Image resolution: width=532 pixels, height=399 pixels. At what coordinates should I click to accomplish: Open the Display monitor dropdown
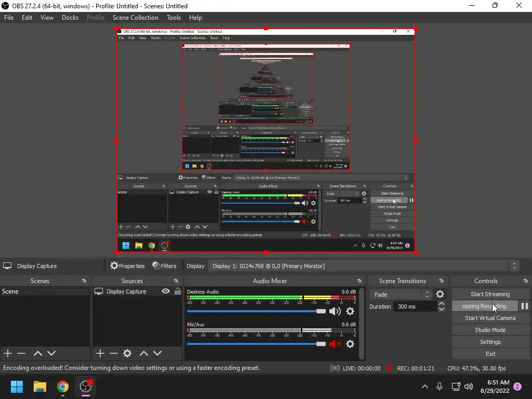tap(364, 266)
